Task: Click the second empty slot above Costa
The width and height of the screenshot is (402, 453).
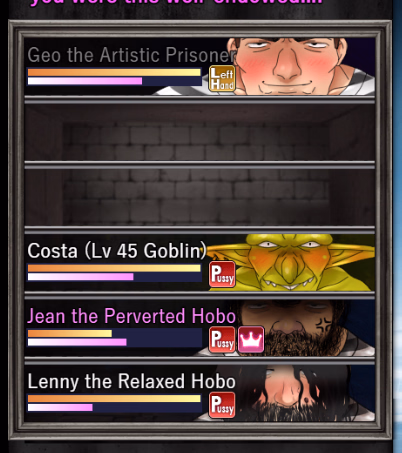Action: [200, 197]
